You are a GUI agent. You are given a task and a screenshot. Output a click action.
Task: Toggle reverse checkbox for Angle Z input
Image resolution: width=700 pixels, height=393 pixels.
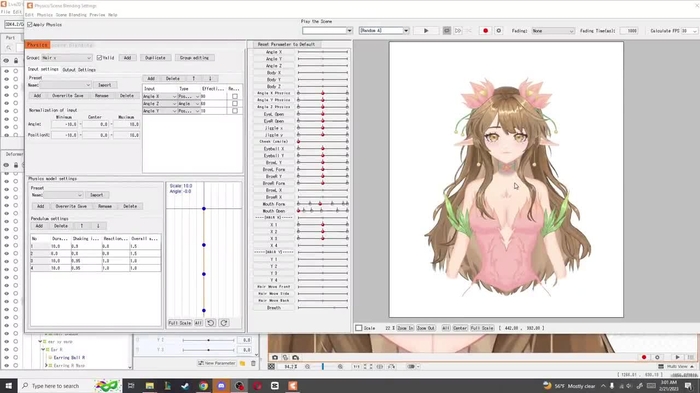point(235,104)
